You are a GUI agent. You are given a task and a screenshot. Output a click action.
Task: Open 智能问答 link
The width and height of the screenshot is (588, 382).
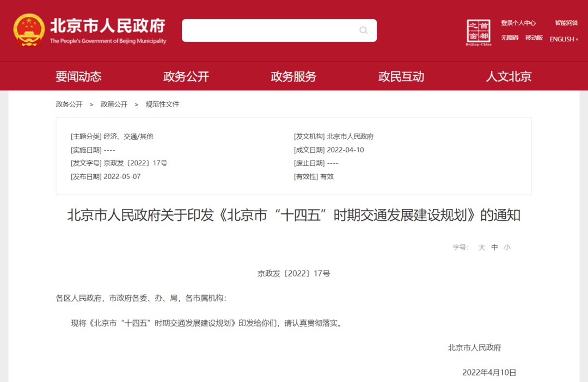[x=566, y=23]
